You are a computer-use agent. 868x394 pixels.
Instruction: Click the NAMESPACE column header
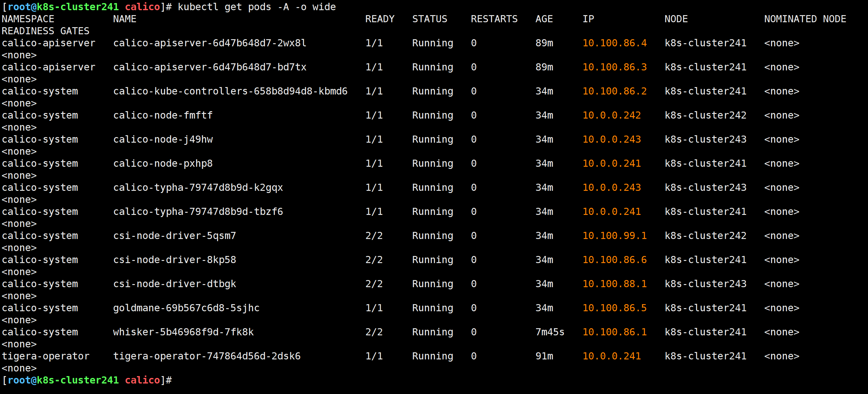28,19
